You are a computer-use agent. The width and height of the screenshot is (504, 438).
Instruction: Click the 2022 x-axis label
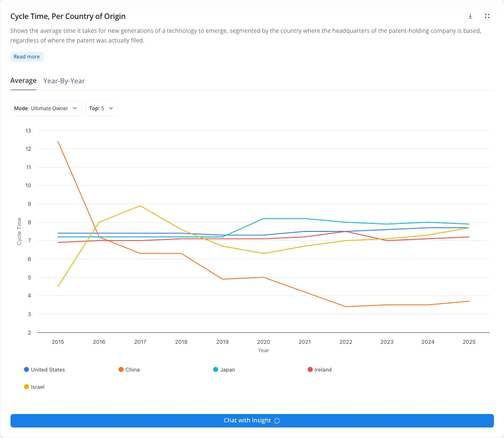[x=346, y=342]
